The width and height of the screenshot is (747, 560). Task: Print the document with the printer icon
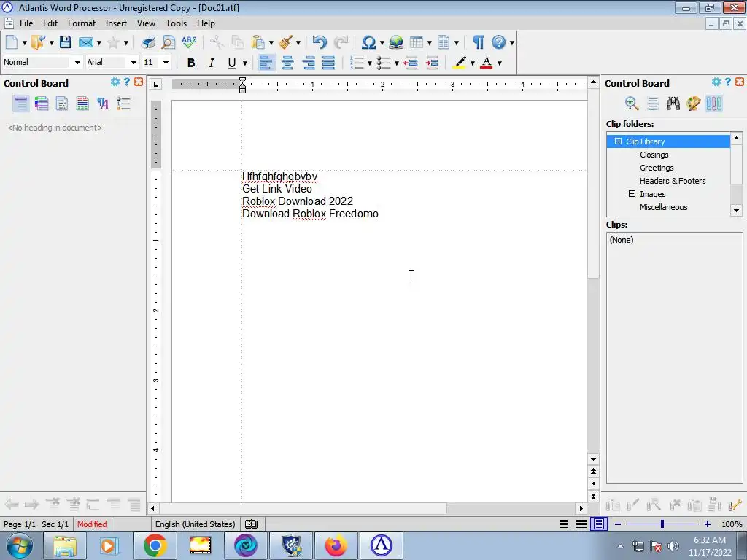click(148, 42)
